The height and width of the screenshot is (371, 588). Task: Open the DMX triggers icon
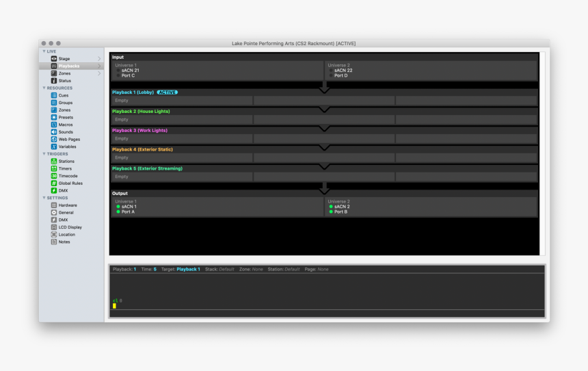click(x=54, y=190)
